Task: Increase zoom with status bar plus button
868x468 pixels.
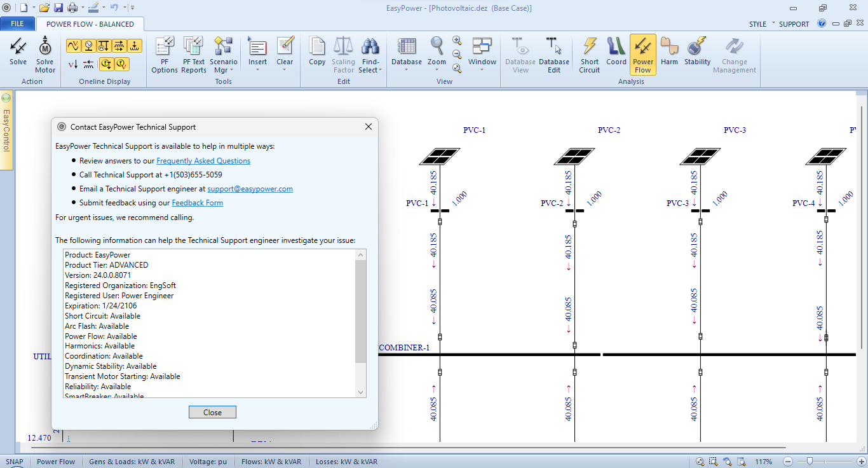Action: (x=860, y=462)
